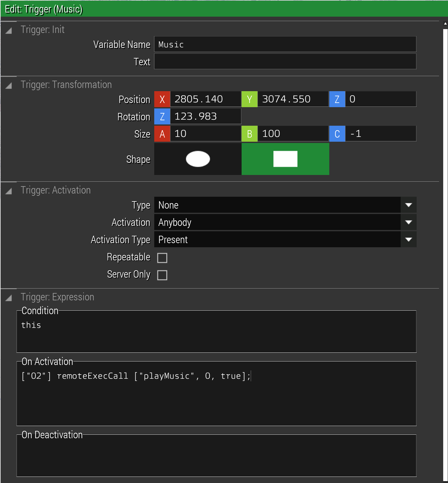The height and width of the screenshot is (483, 448).
Task: Click the green Y position axis label
Action: pos(250,99)
